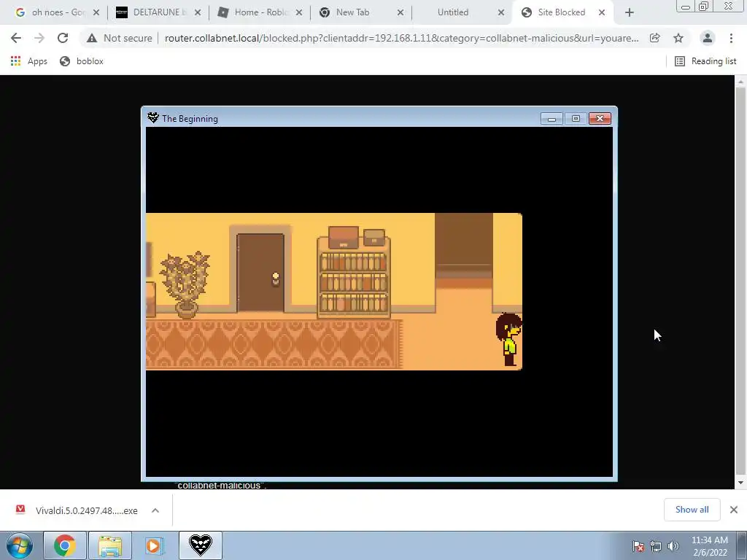The height and width of the screenshot is (560, 747).
Task: Open Action Center flag tray icon
Action: 638,545
